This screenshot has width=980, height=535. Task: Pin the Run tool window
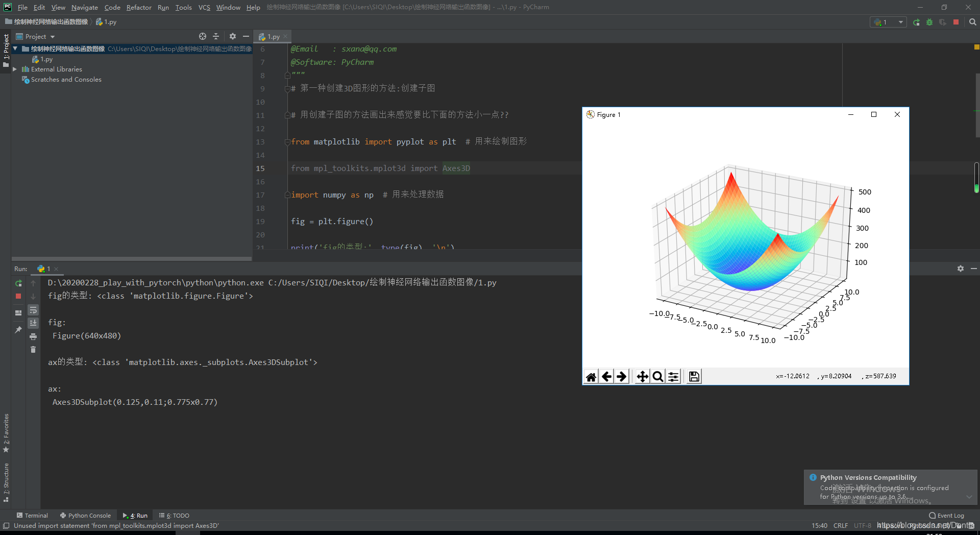[x=18, y=330]
